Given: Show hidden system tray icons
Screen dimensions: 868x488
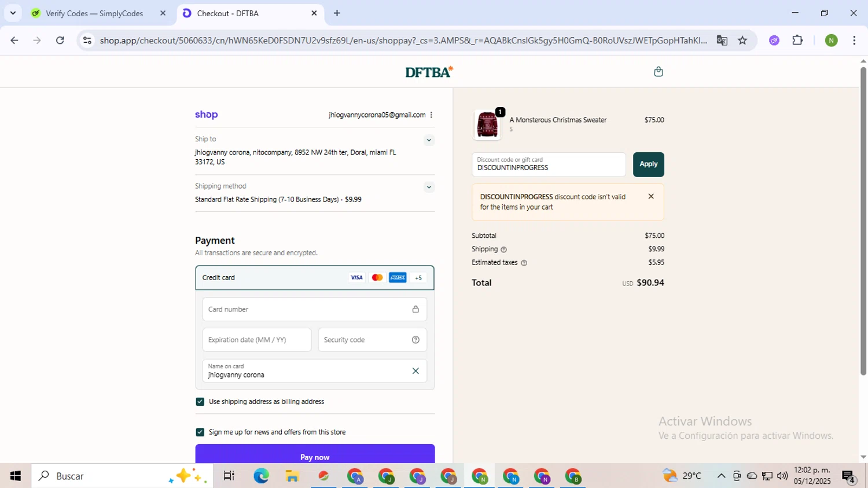Looking at the screenshot, I should (x=721, y=476).
